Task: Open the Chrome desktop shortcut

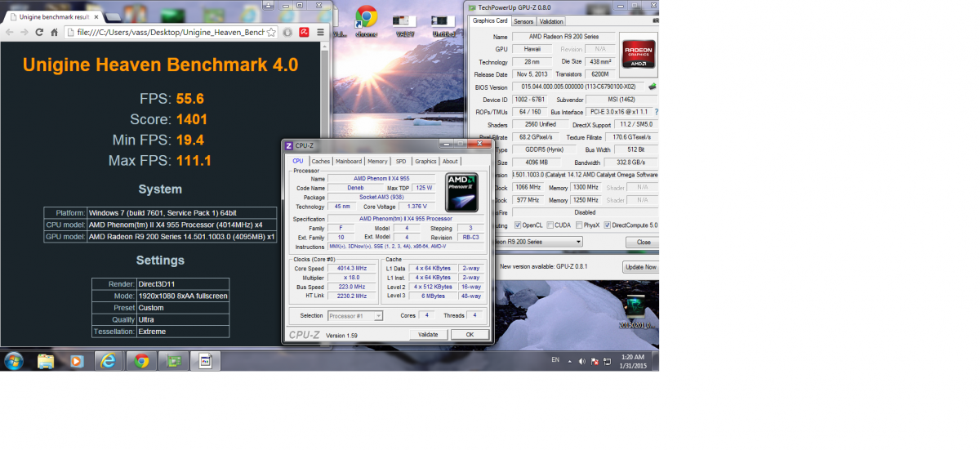Action: pos(365,21)
